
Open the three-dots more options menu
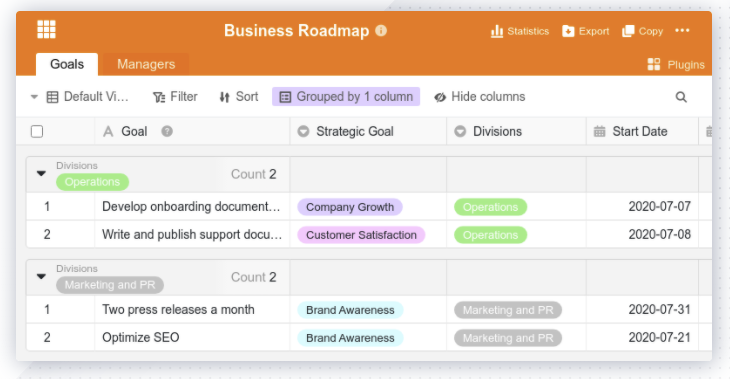pyautogui.click(x=682, y=31)
